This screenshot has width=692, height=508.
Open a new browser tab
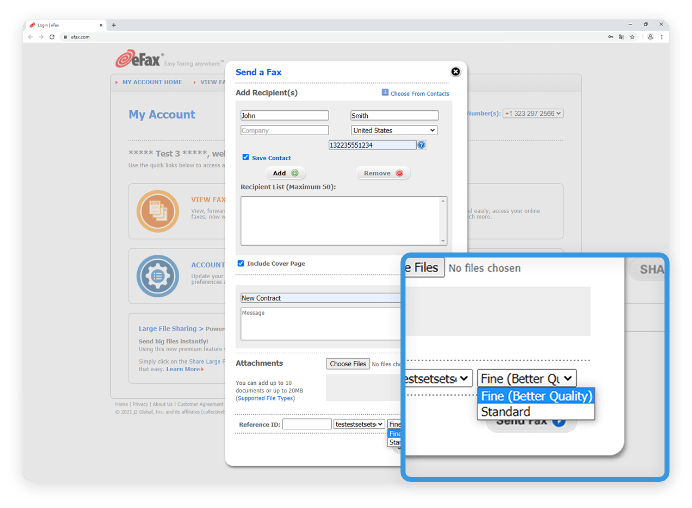pyautogui.click(x=114, y=24)
